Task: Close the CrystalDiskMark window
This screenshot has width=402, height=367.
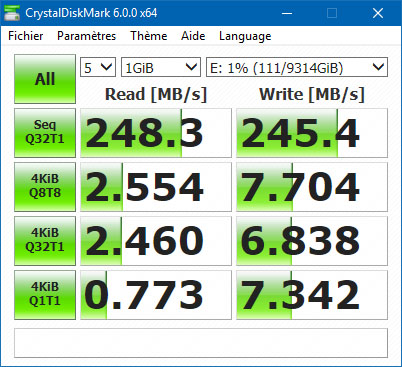Action: pyautogui.click(x=378, y=13)
